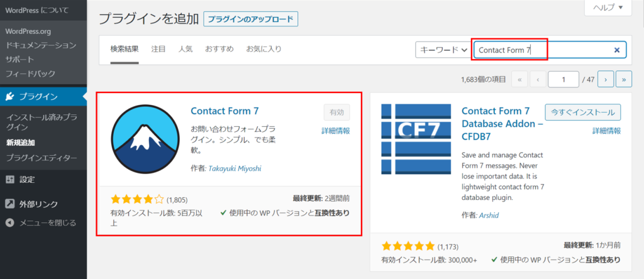This screenshot has width=644, height=279.
Task: Expand the Help panel dropdown
Action: [608, 8]
